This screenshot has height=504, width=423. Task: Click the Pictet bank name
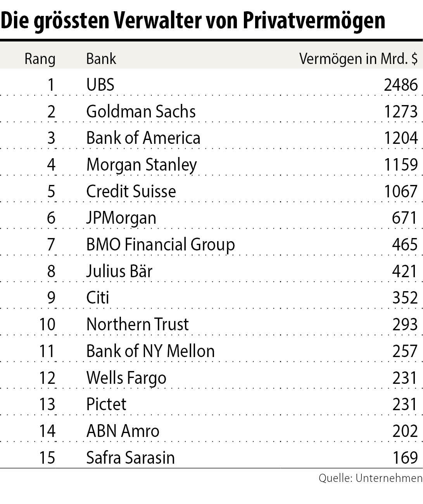pos(106,404)
